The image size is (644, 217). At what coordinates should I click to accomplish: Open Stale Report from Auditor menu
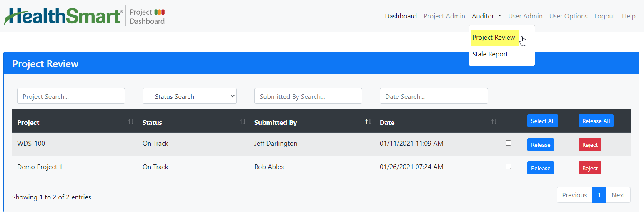pyautogui.click(x=490, y=54)
